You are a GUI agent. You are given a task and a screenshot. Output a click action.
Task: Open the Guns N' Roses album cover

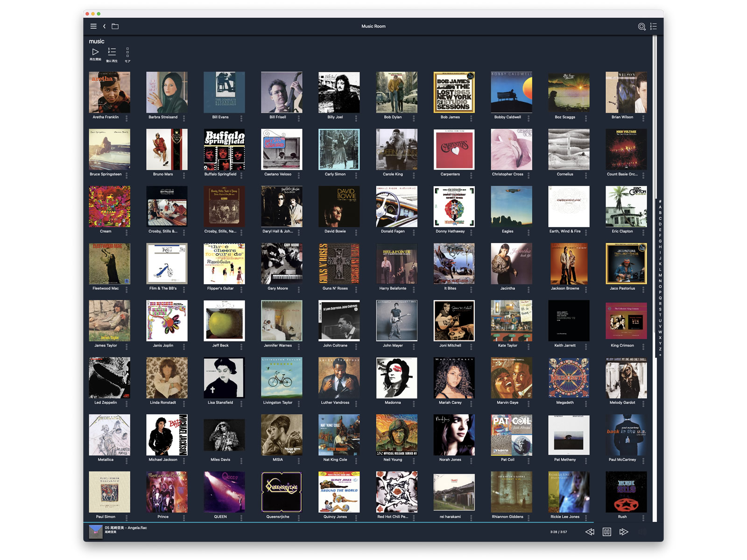[339, 264]
